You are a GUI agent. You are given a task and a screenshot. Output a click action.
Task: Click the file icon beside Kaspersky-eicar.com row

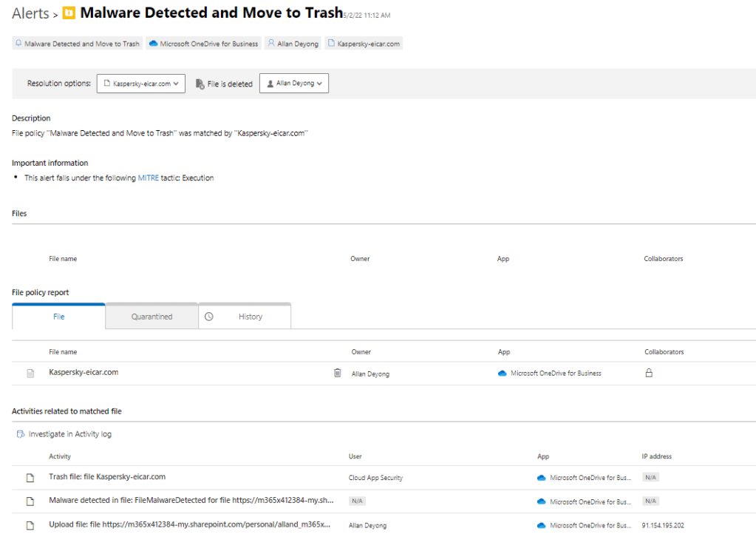point(30,374)
